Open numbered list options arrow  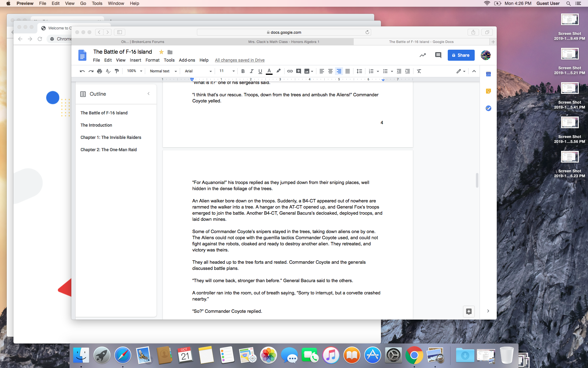(378, 71)
